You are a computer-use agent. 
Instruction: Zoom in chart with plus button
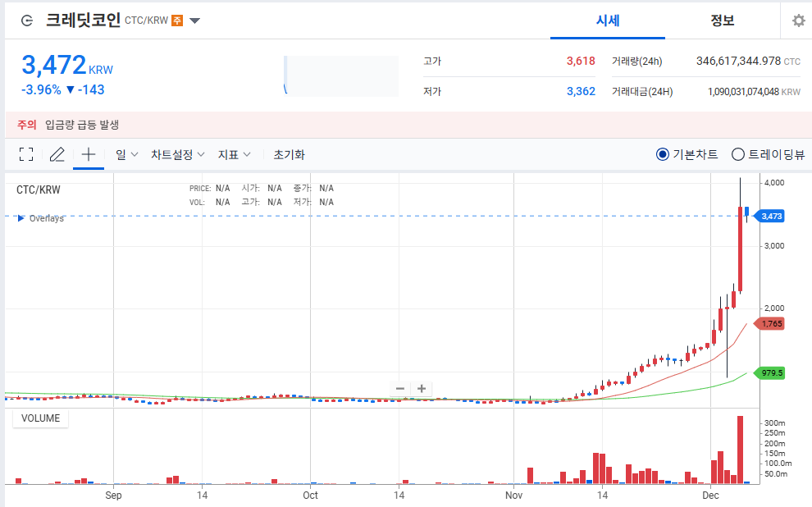coord(422,388)
